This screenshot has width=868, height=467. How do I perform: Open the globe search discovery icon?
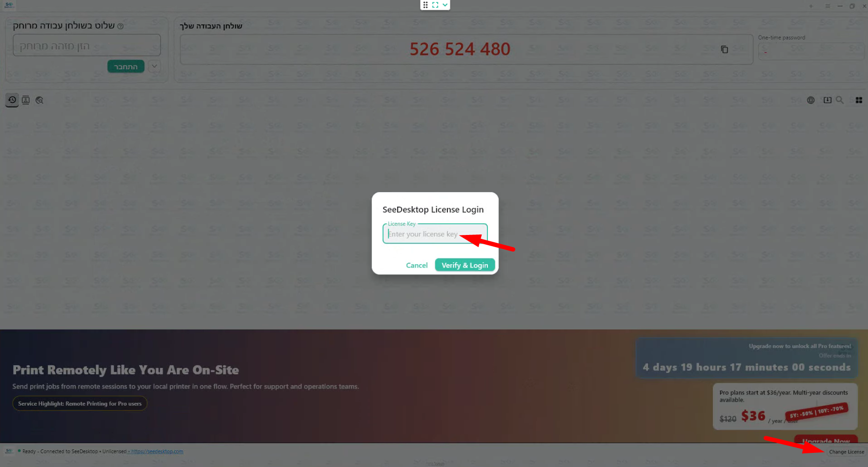click(40, 100)
